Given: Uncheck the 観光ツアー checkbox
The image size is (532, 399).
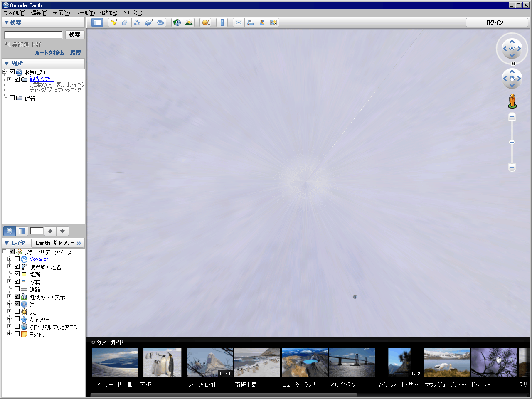Looking at the screenshot, I should click(x=17, y=79).
